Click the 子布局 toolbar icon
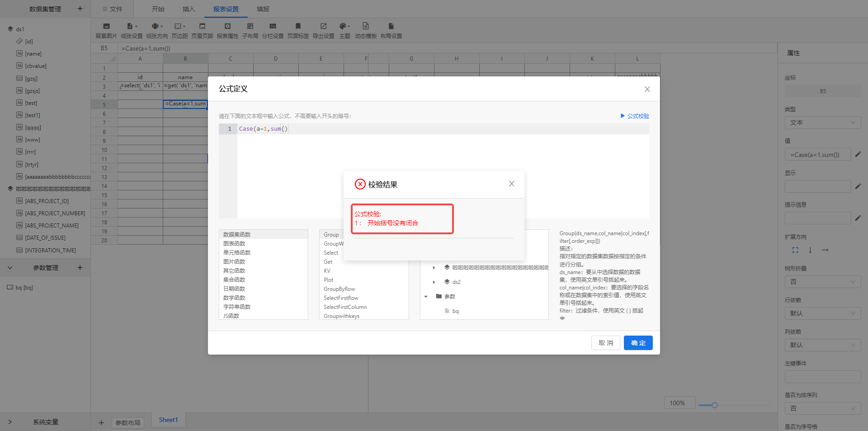 click(250, 26)
